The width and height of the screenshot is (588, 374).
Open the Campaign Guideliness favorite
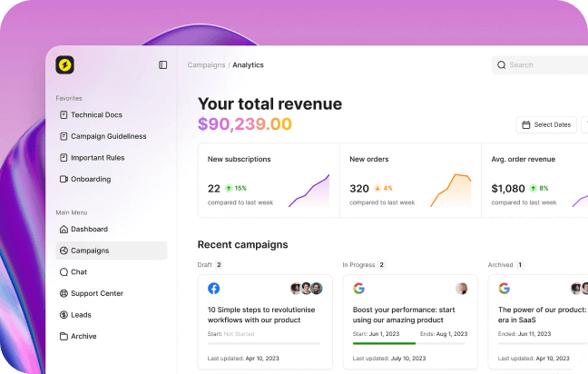pos(108,136)
